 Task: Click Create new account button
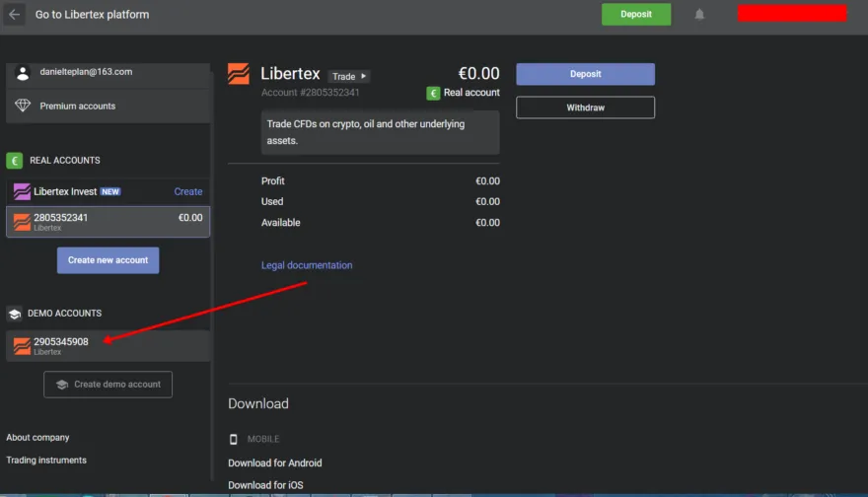pyautogui.click(x=108, y=260)
